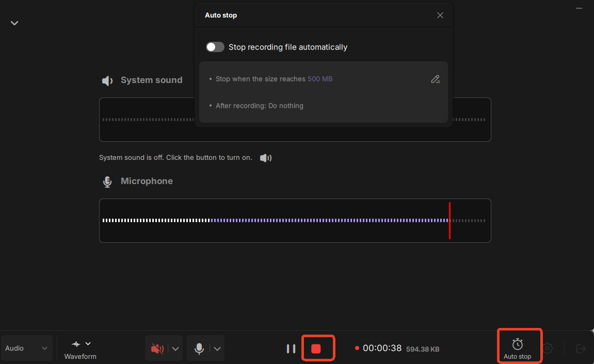Click the System sound is off message

coord(175,158)
